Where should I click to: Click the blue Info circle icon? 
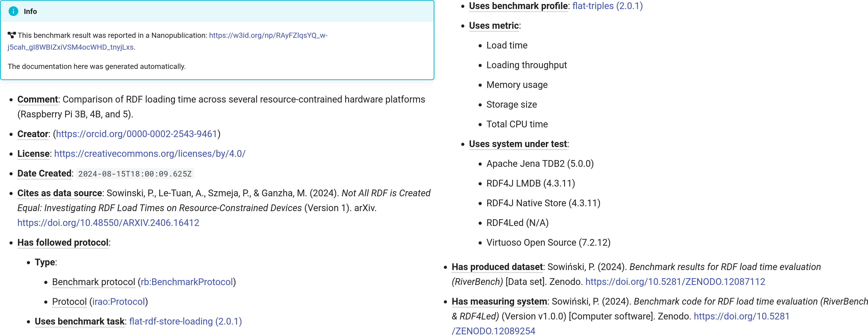point(13,11)
